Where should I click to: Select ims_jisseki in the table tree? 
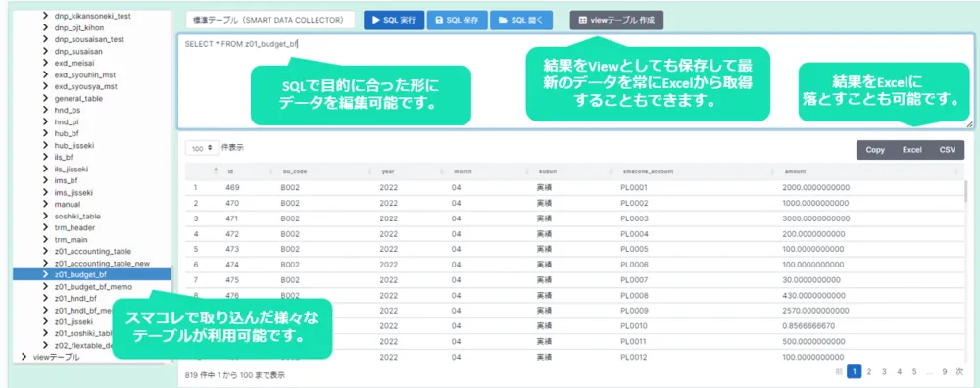(x=73, y=192)
